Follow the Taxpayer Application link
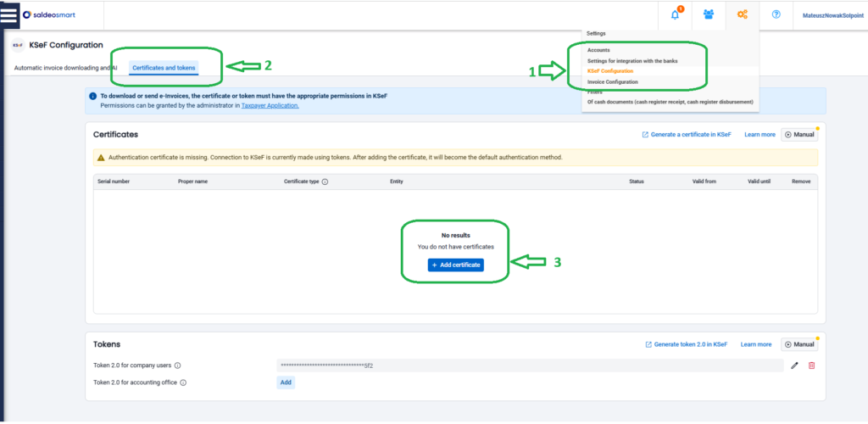Image resolution: width=868 pixels, height=424 pixels. pos(270,106)
